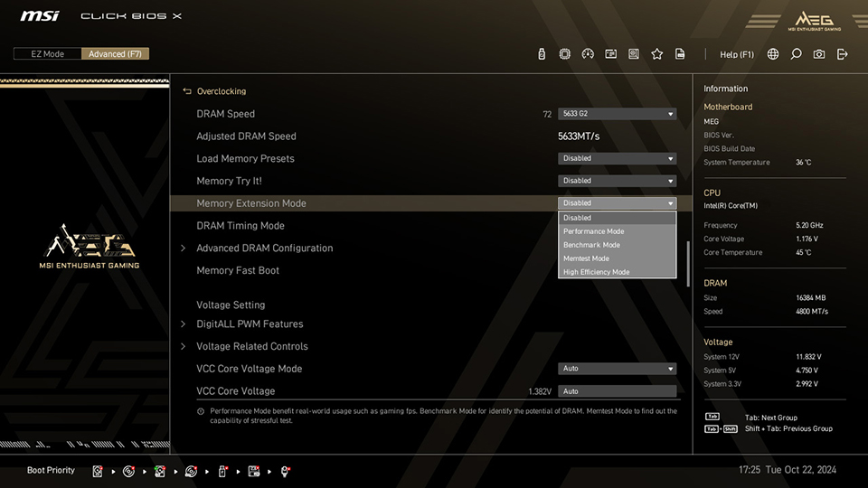Click the CPU frequency value 5.20 GHz
This screenshot has height=488, width=868.
coord(809,225)
